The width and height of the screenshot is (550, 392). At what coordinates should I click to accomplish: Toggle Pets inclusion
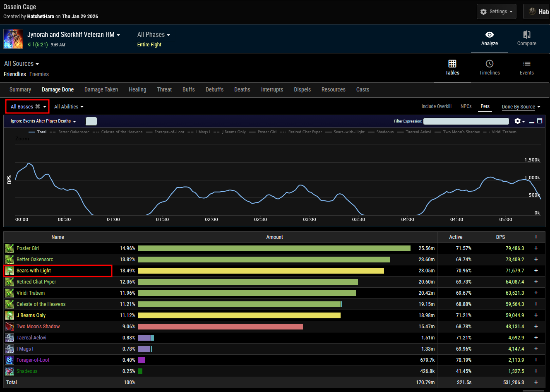click(x=485, y=106)
